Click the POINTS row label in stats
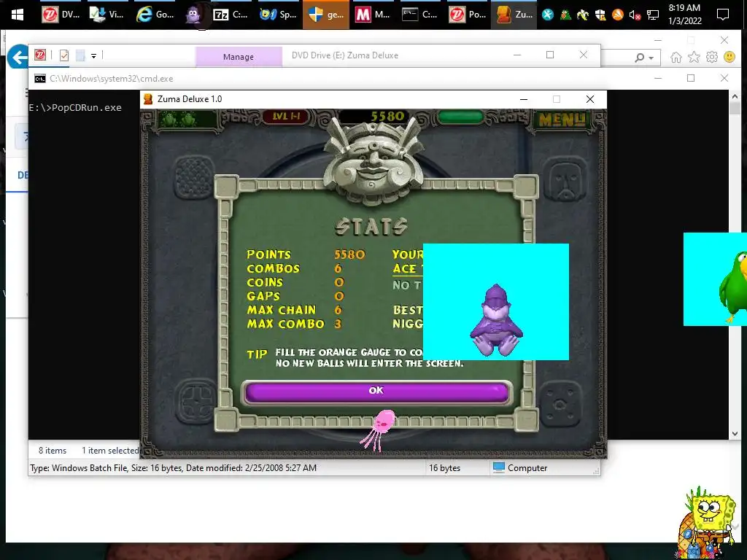This screenshot has width=747, height=560. pos(268,254)
